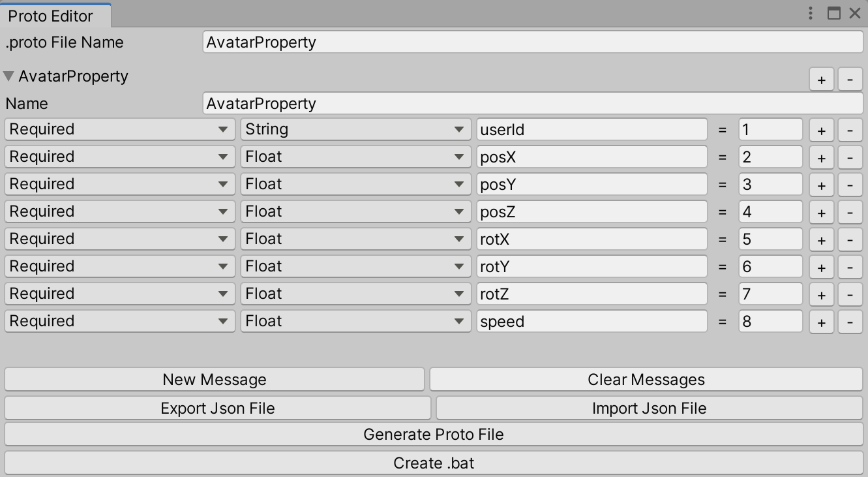
Task: Delete the rotX field using its - icon
Action: [850, 239]
